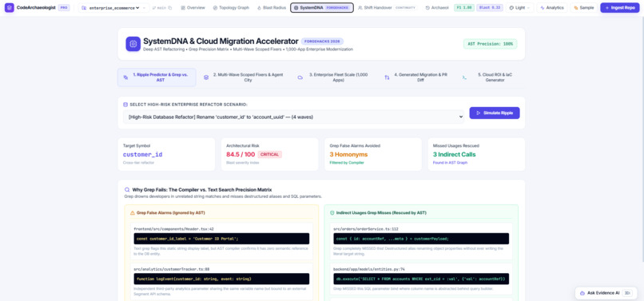Click the F1 1.00 badge
The height and width of the screenshot is (301, 644).
click(464, 8)
